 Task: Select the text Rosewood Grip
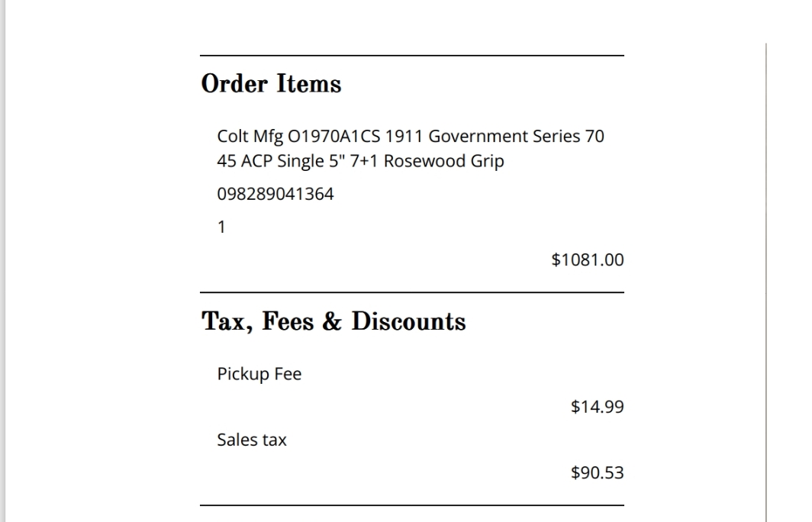tap(444, 161)
